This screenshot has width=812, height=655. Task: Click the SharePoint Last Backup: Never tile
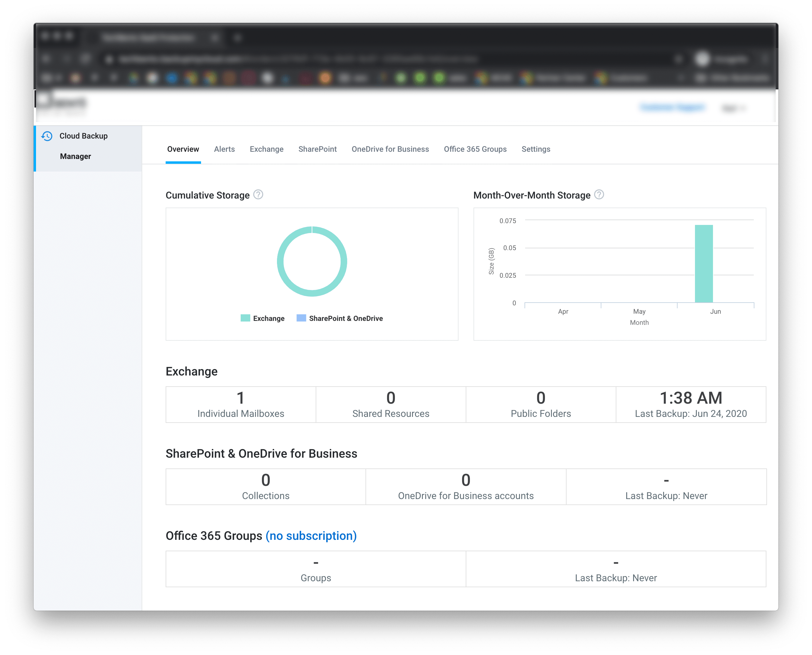coord(667,487)
